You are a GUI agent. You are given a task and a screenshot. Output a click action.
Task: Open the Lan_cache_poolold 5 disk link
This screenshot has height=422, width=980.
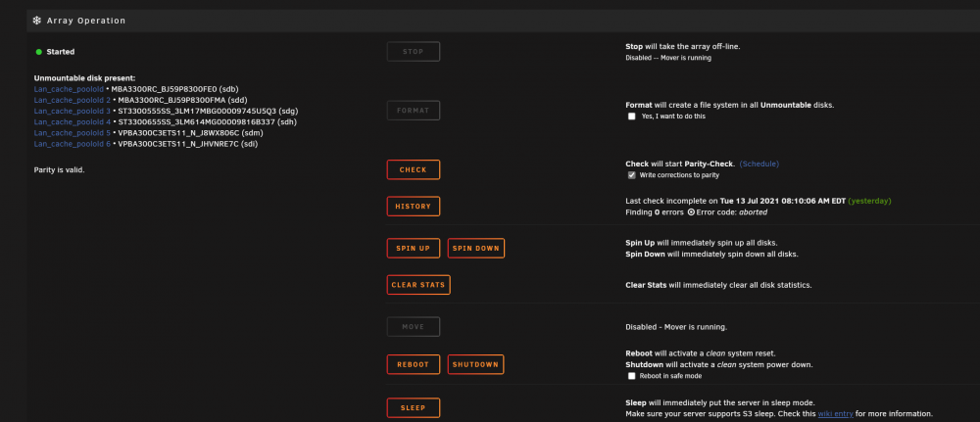coord(72,133)
